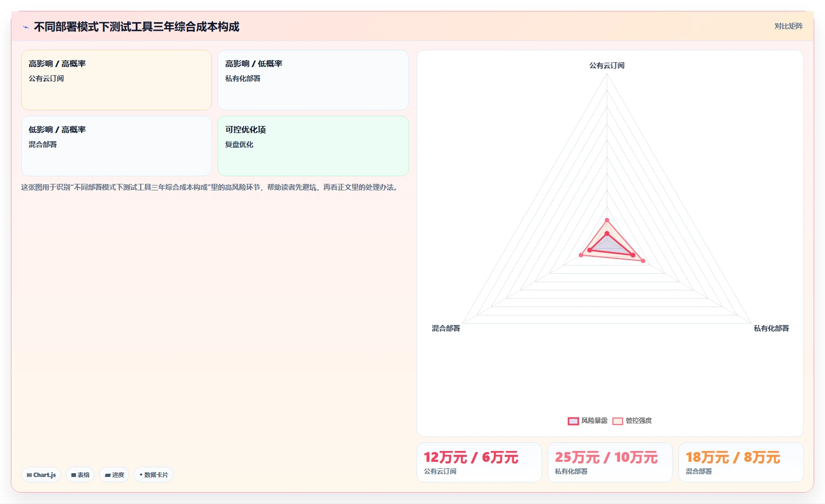Click the title 不同部署模式下测试工具三年综合成本构成

137,27
